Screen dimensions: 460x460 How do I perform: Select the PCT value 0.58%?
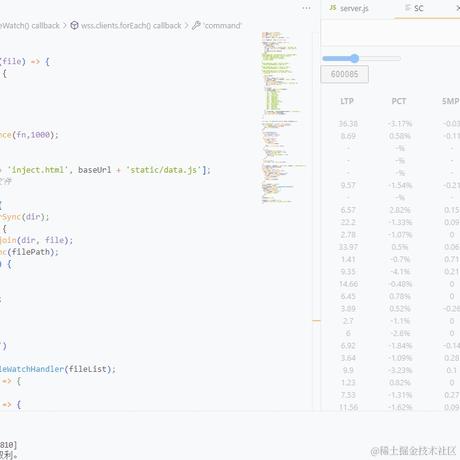point(400,136)
